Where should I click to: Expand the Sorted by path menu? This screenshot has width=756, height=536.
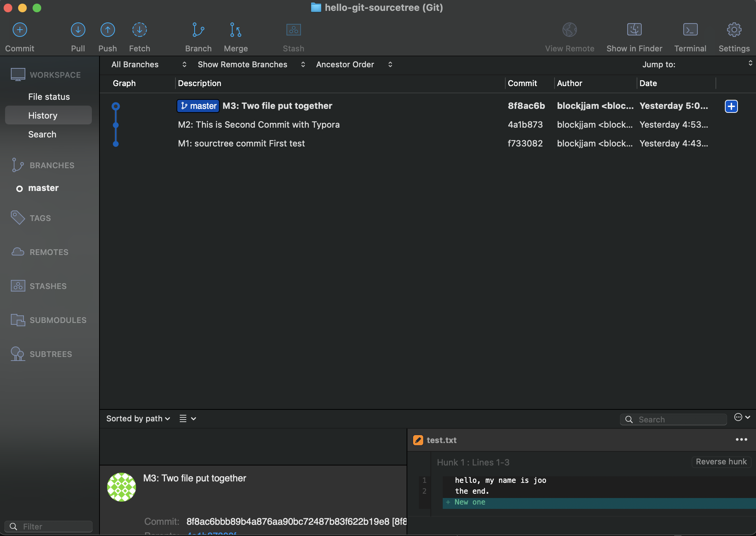coord(138,419)
